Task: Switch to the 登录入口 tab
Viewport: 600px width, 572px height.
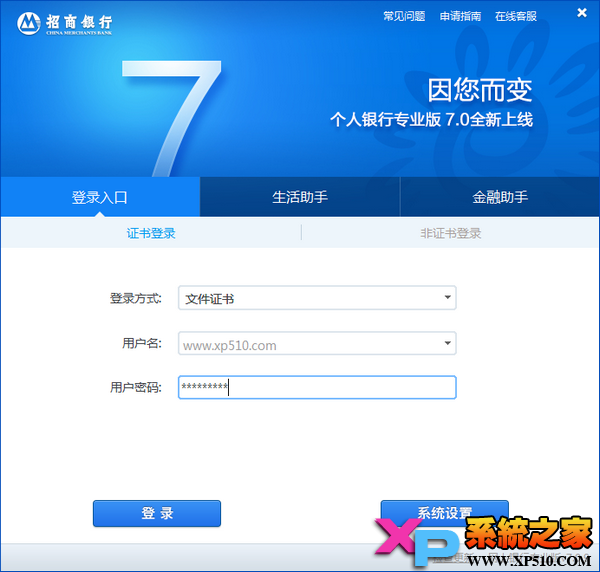Action: (100, 197)
